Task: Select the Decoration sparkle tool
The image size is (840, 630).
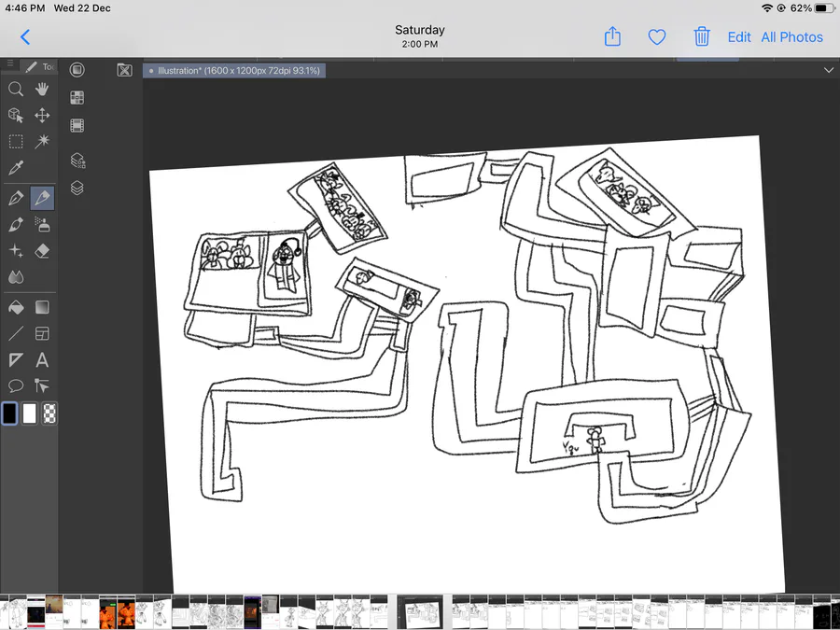Action: tap(16, 251)
